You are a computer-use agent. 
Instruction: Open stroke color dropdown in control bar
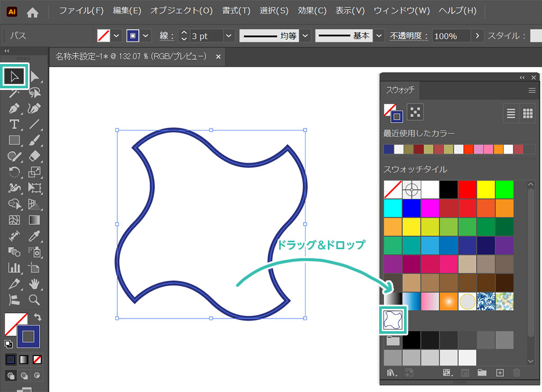point(145,35)
